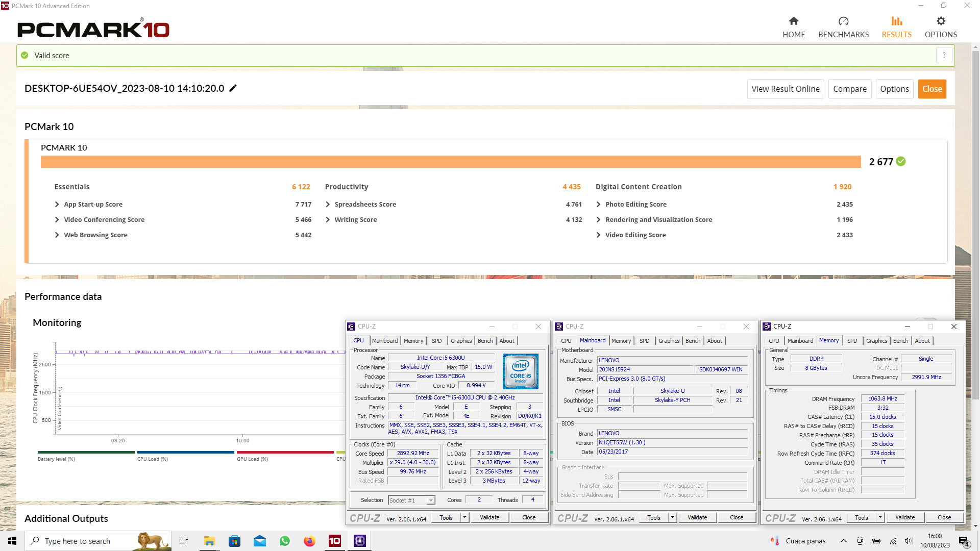Expand Rendering and Visualization Score row
This screenshot has width=980, height=551.
[x=598, y=219]
